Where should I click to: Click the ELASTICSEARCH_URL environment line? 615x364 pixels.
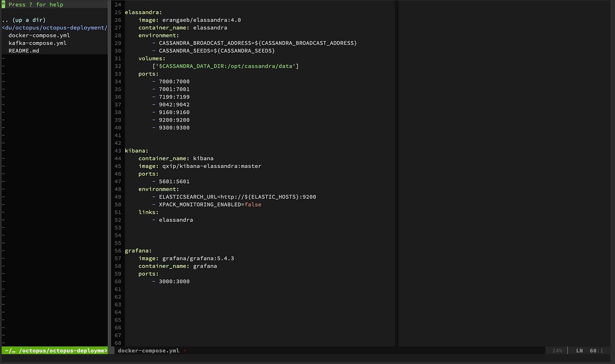[x=234, y=197]
